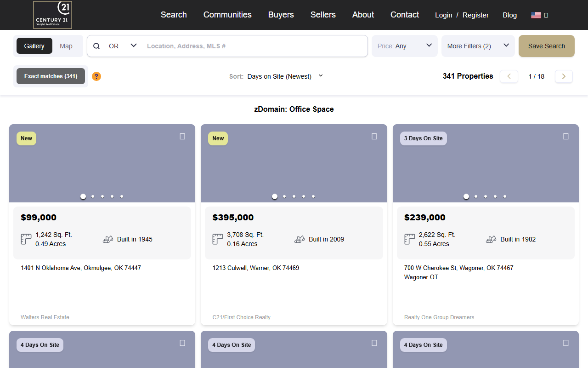Viewport: 588px width, 368px height.
Task: Click the $99,000 price
Action: [39, 218]
